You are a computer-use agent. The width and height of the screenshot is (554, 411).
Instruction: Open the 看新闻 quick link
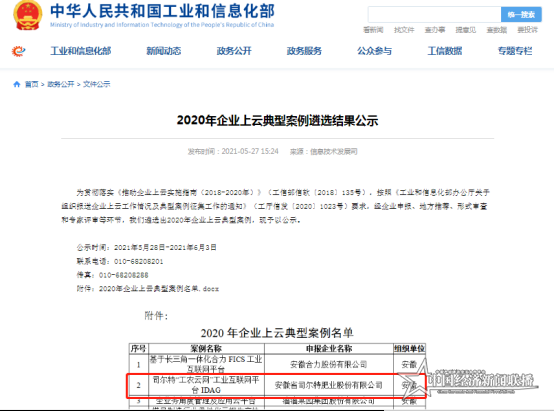(x=373, y=30)
